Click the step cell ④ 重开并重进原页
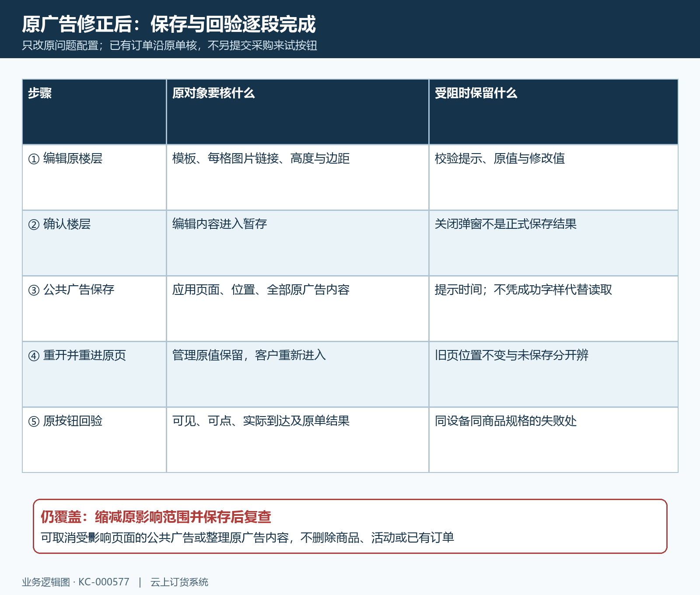Screen dimensions: 700x595 (x=94, y=374)
